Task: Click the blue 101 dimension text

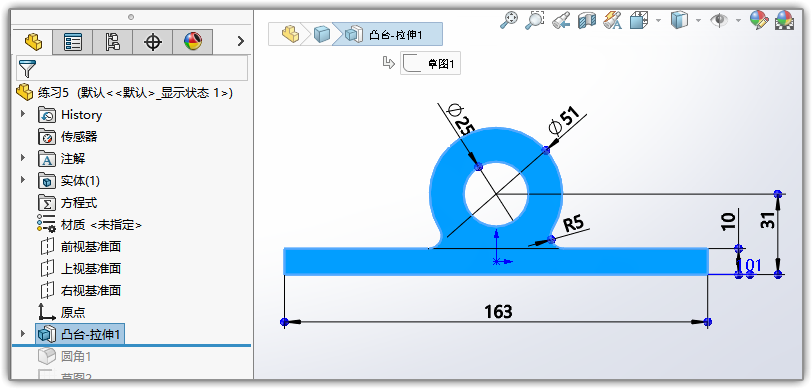Action: pos(750,266)
